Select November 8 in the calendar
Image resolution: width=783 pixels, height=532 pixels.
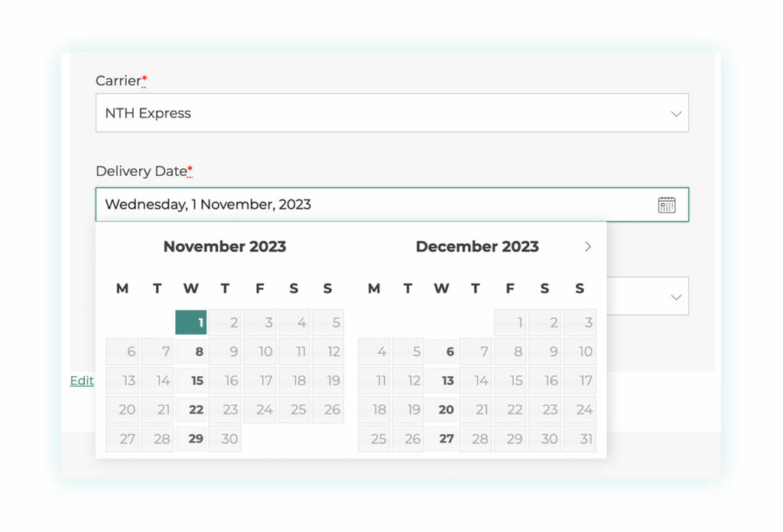coord(191,351)
